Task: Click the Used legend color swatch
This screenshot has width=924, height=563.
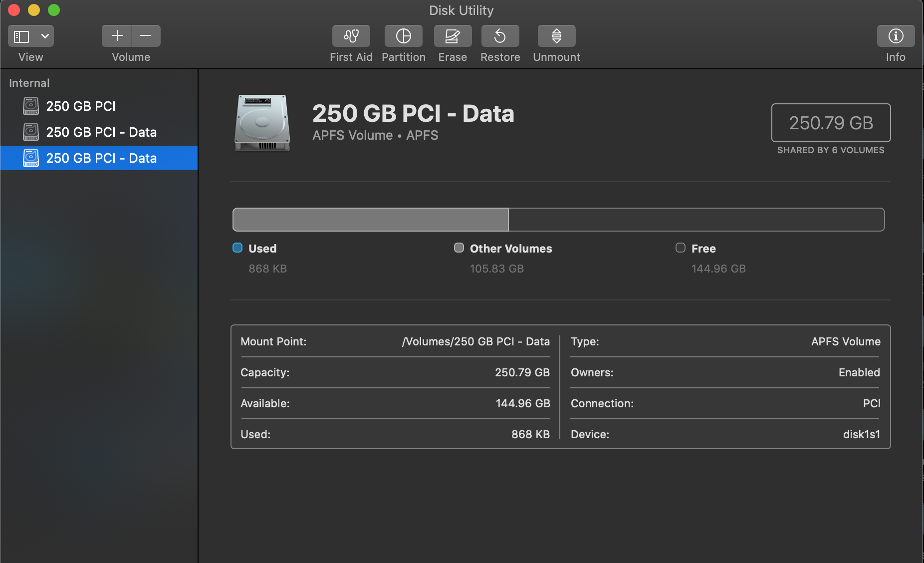Action: coord(237,248)
